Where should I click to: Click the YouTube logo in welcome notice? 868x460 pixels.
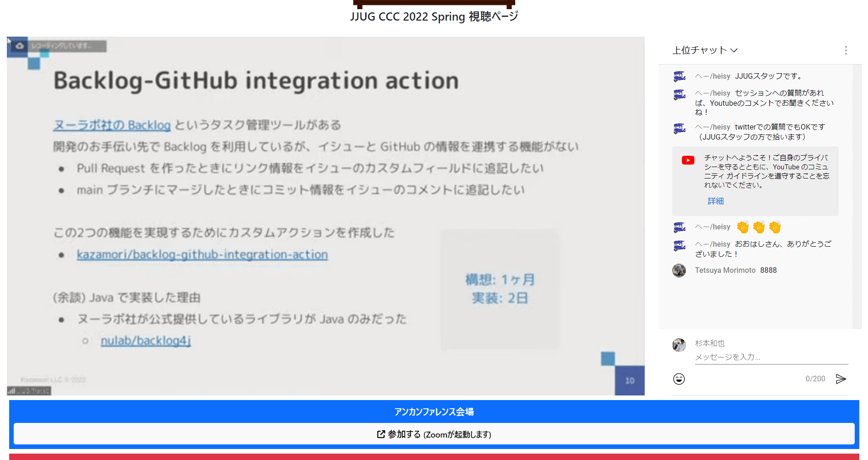point(688,160)
